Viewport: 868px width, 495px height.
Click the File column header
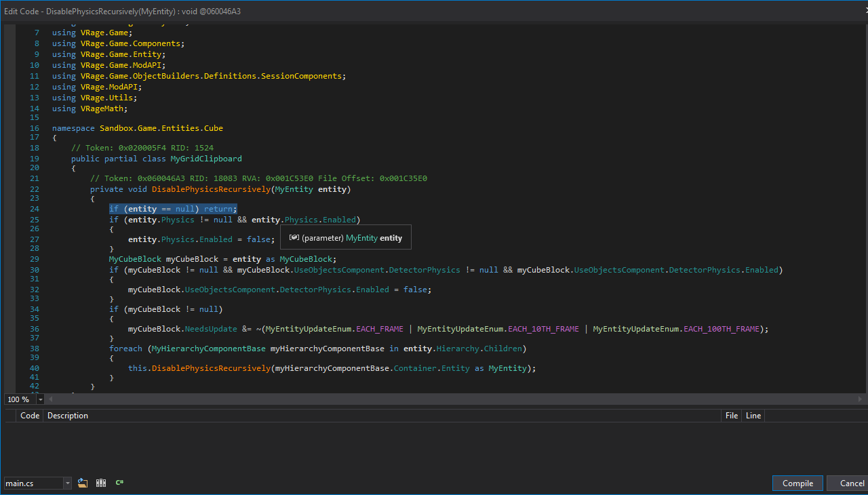[x=731, y=416]
